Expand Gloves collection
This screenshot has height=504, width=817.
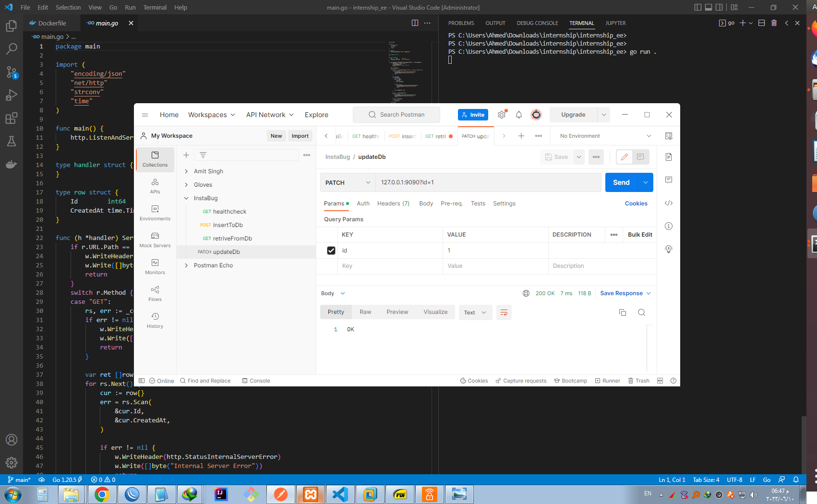pos(186,185)
